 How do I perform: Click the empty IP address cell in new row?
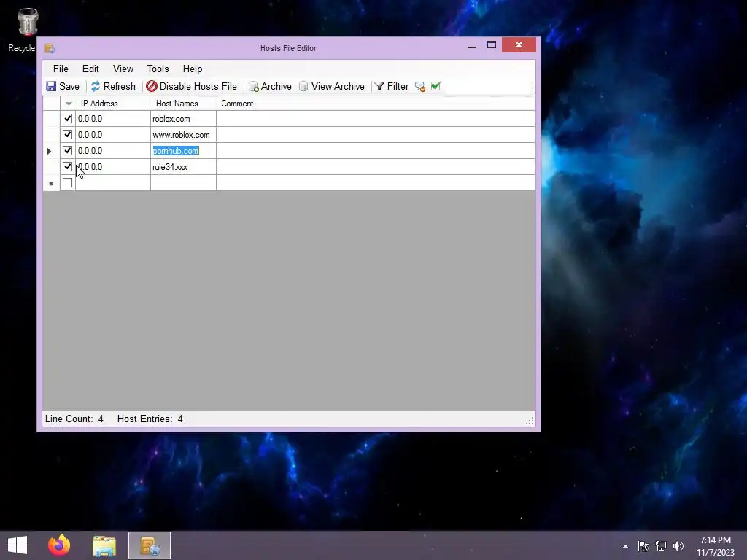pyautogui.click(x=113, y=183)
